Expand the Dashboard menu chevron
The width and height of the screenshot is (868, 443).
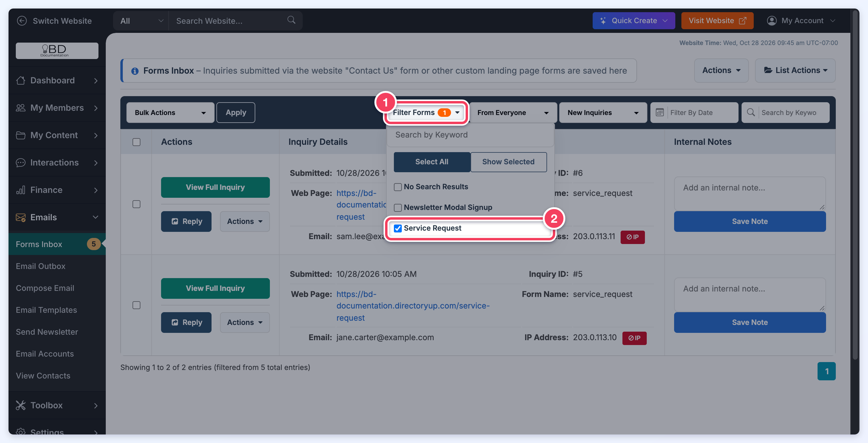tap(96, 81)
